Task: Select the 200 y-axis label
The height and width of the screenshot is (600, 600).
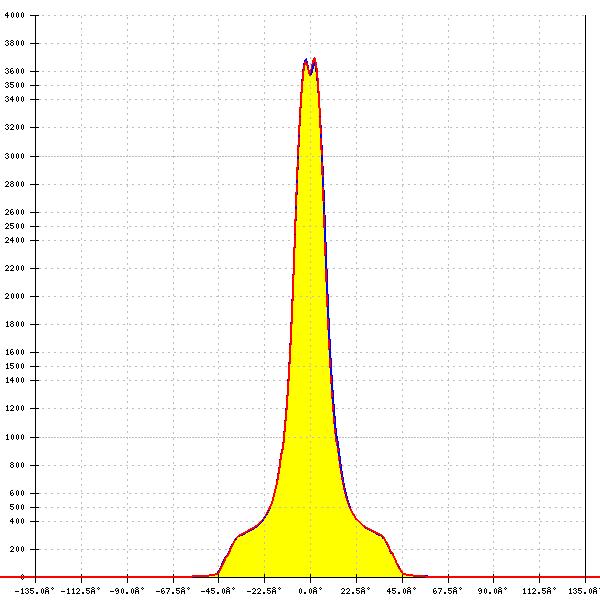Action: 17,549
